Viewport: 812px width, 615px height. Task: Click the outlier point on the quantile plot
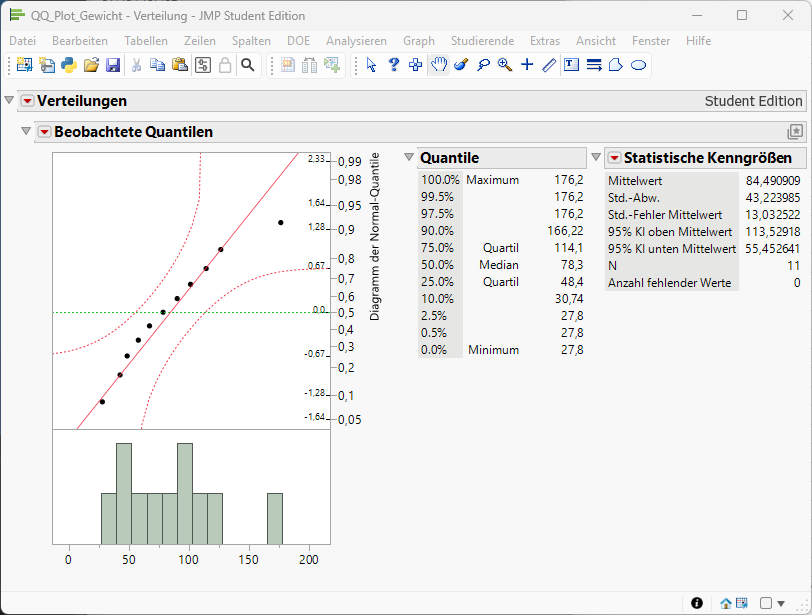pyautogui.click(x=281, y=223)
